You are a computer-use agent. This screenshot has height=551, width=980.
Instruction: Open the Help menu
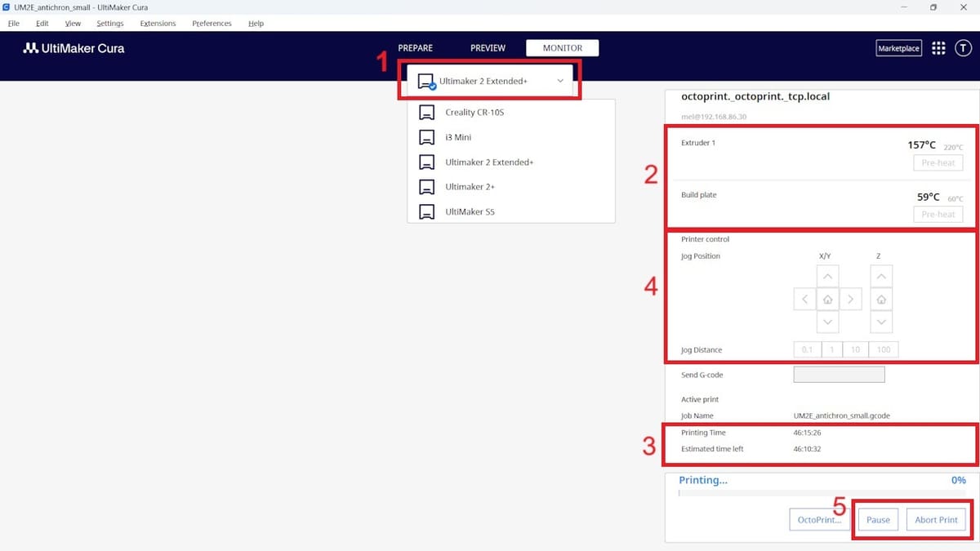click(256, 24)
